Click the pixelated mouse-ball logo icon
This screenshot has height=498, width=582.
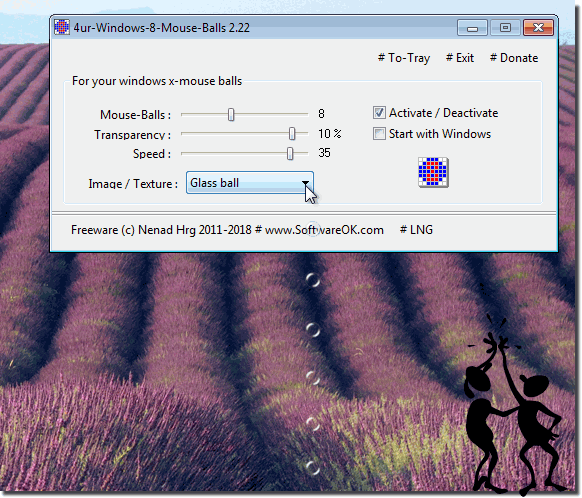(433, 172)
